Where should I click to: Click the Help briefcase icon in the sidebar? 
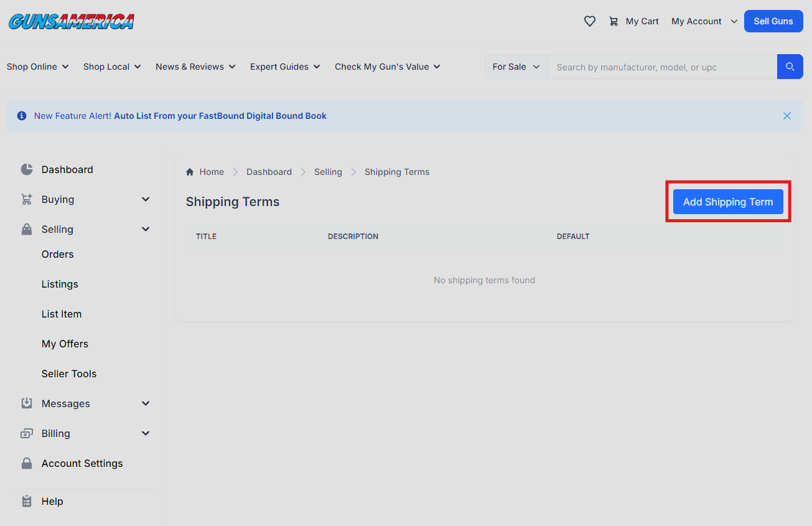(26, 500)
